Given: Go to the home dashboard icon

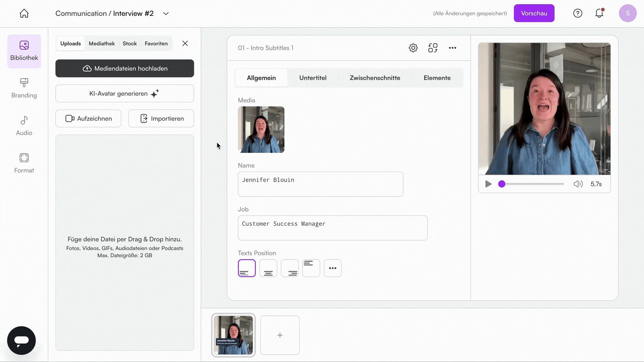Looking at the screenshot, I should click(x=24, y=13).
